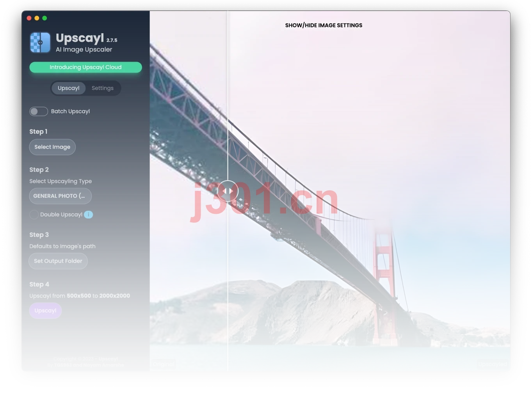Viewport: 532px width, 396px height.
Task: Choose a file with Select Image
Action: [52, 147]
